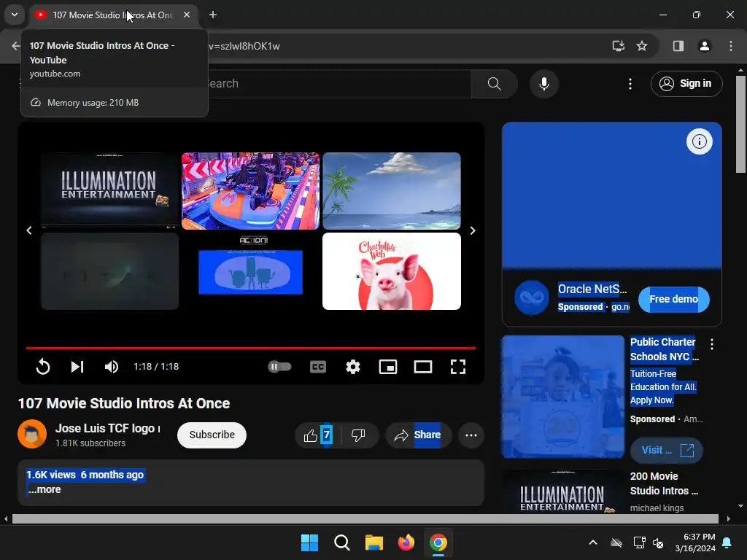Switch to theater mode
This screenshot has height=560, width=747.
click(x=423, y=367)
